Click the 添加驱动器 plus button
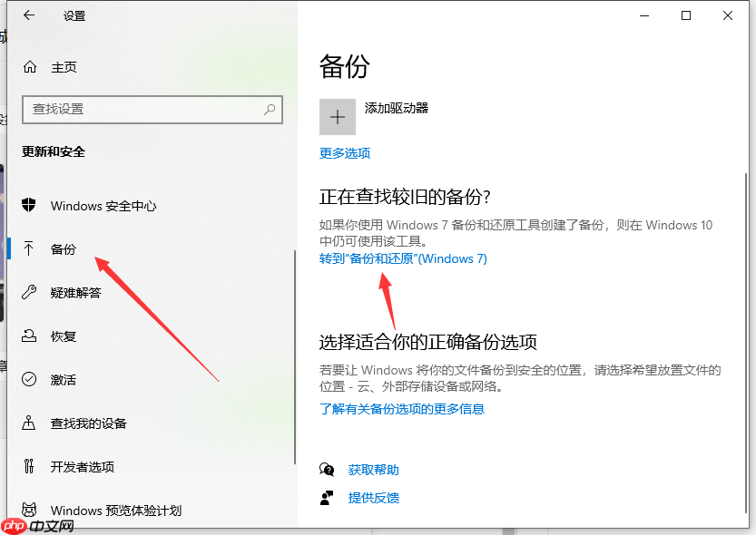The height and width of the screenshot is (535, 756). click(x=337, y=117)
